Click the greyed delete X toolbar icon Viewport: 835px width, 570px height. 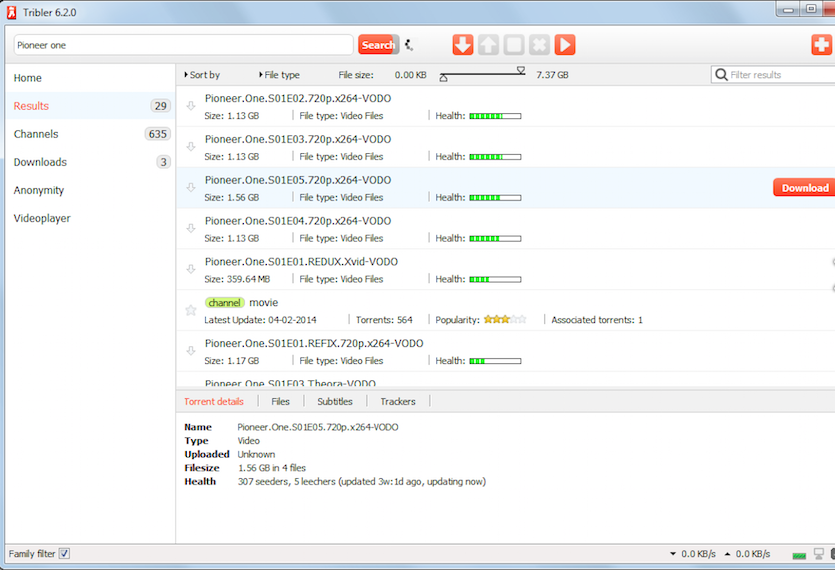pos(539,45)
